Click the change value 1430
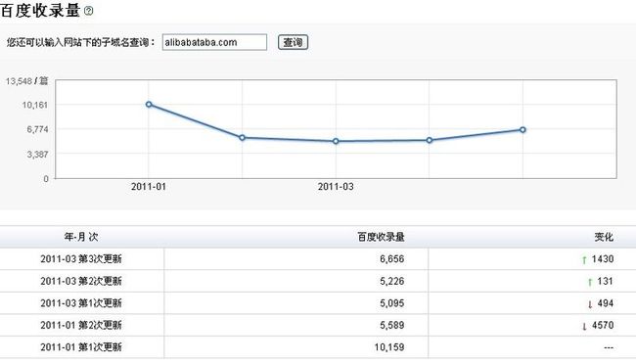 point(603,259)
